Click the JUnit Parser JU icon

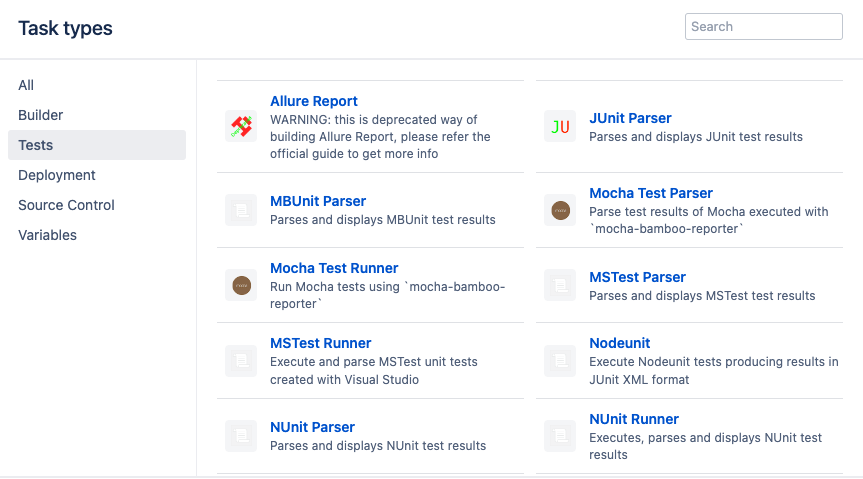pyautogui.click(x=560, y=127)
